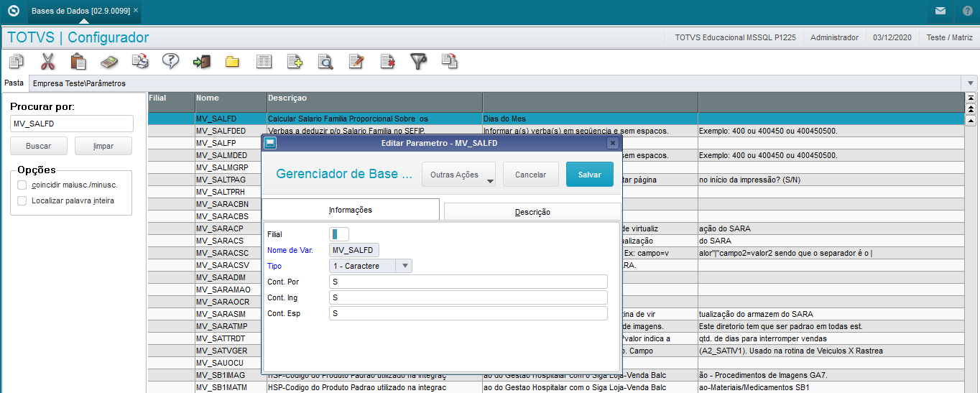Select the MV_SB1MATM row
The height and width of the screenshot is (393, 980).
555,387
